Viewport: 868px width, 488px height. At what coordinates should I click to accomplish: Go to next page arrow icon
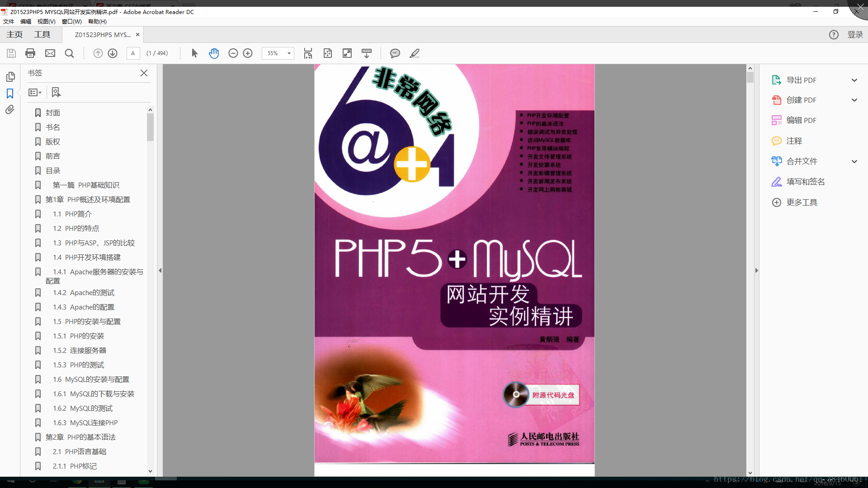click(113, 53)
